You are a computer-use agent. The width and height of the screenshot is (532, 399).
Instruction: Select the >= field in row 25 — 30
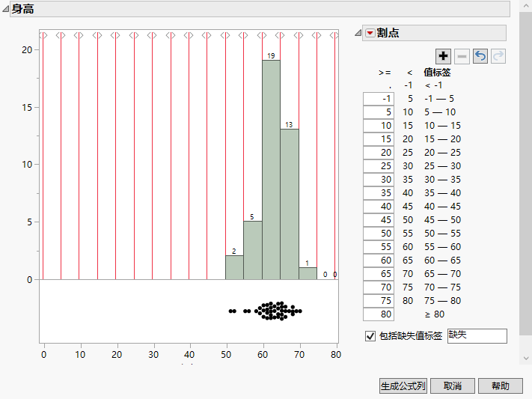click(x=379, y=166)
